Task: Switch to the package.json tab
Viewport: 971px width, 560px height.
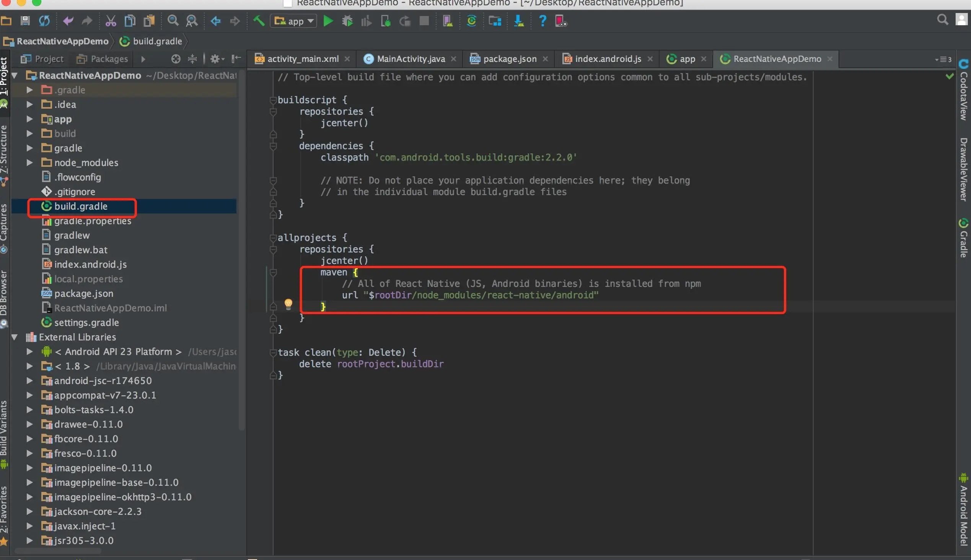Action: tap(509, 59)
